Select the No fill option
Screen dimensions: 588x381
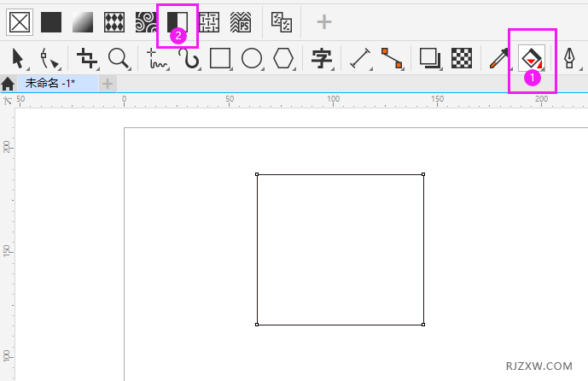(20, 22)
